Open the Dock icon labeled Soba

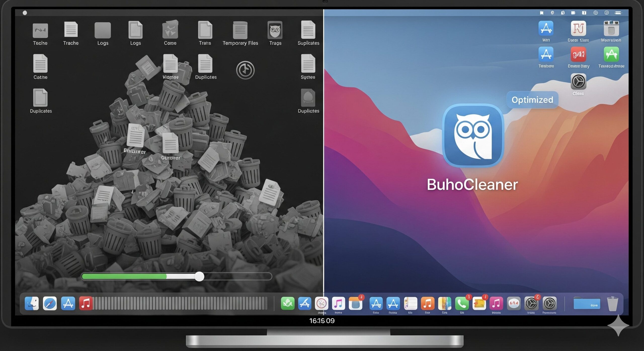(376, 303)
